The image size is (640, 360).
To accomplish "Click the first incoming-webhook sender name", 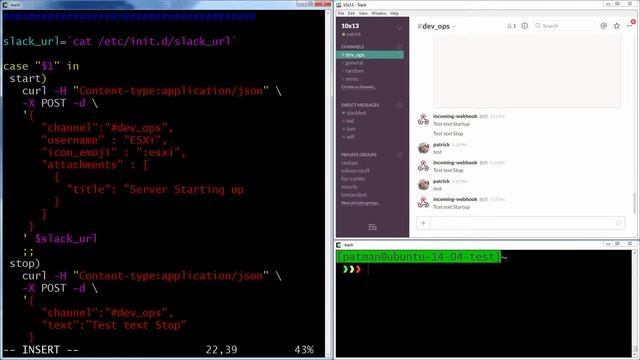I will pos(455,116).
